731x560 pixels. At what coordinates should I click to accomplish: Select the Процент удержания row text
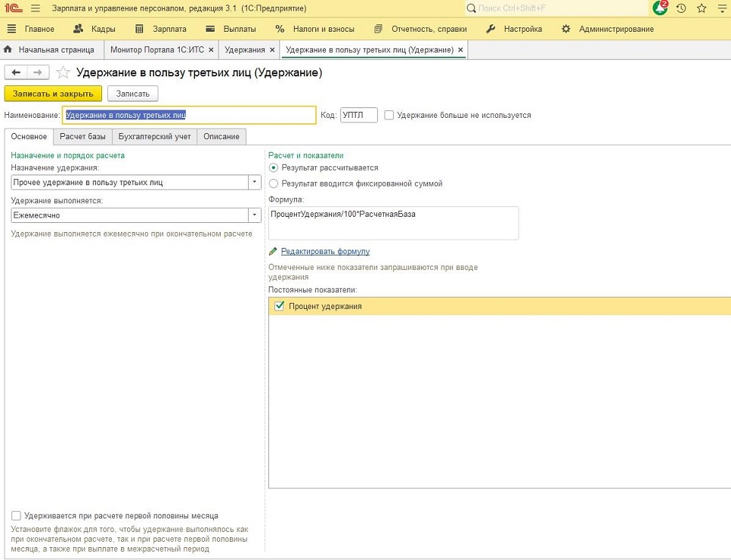tap(325, 306)
